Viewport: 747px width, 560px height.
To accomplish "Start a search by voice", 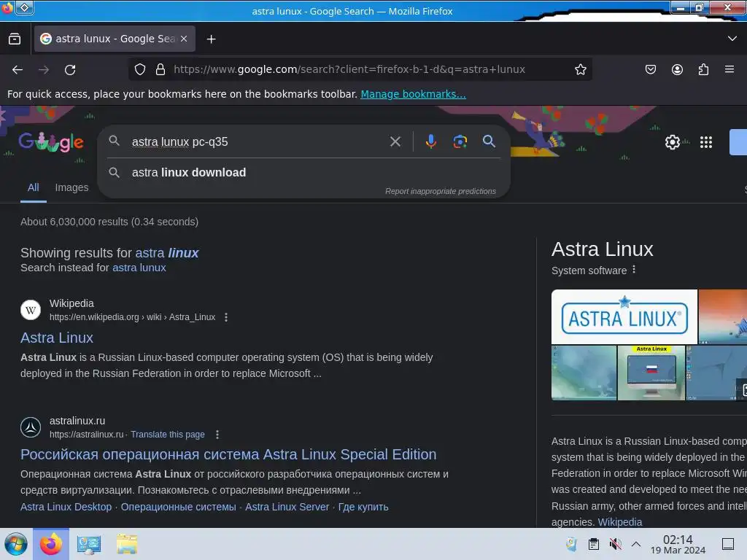I will coord(430,141).
